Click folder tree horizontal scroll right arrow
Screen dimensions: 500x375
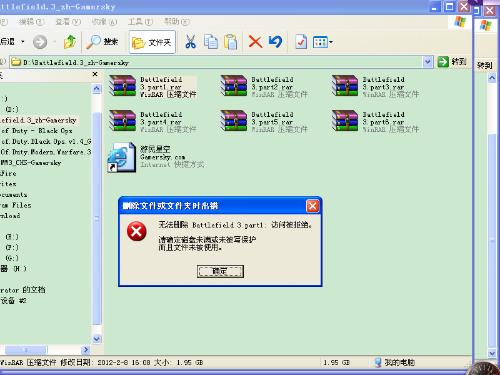pos(86,349)
